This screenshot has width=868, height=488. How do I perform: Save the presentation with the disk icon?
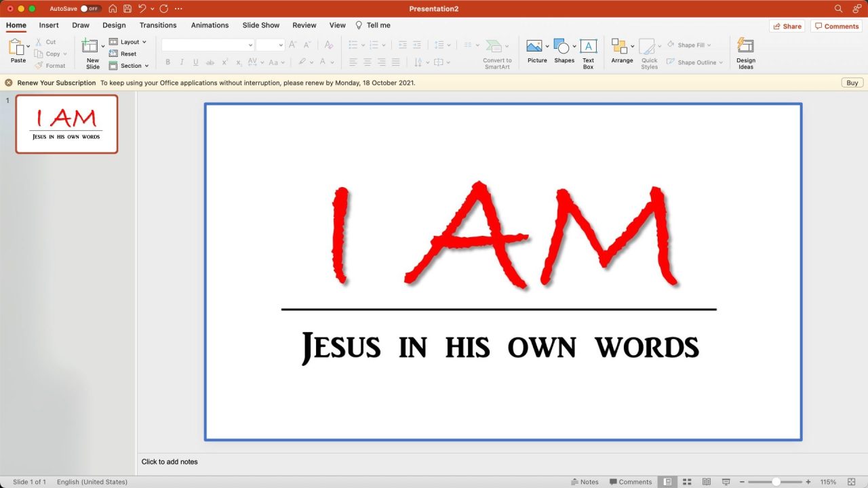(127, 9)
